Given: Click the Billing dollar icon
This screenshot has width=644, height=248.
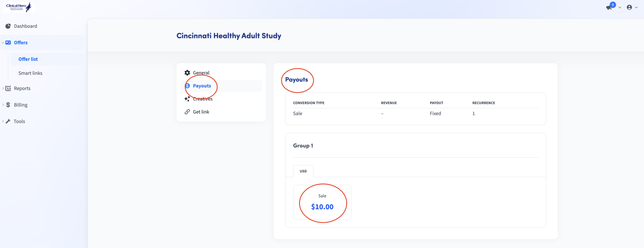Looking at the screenshot, I should click(x=8, y=105).
